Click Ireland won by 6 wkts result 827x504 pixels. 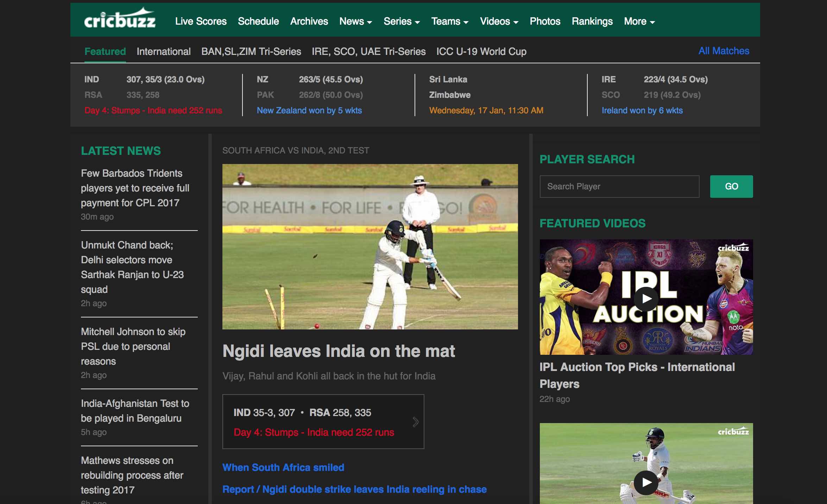click(642, 111)
